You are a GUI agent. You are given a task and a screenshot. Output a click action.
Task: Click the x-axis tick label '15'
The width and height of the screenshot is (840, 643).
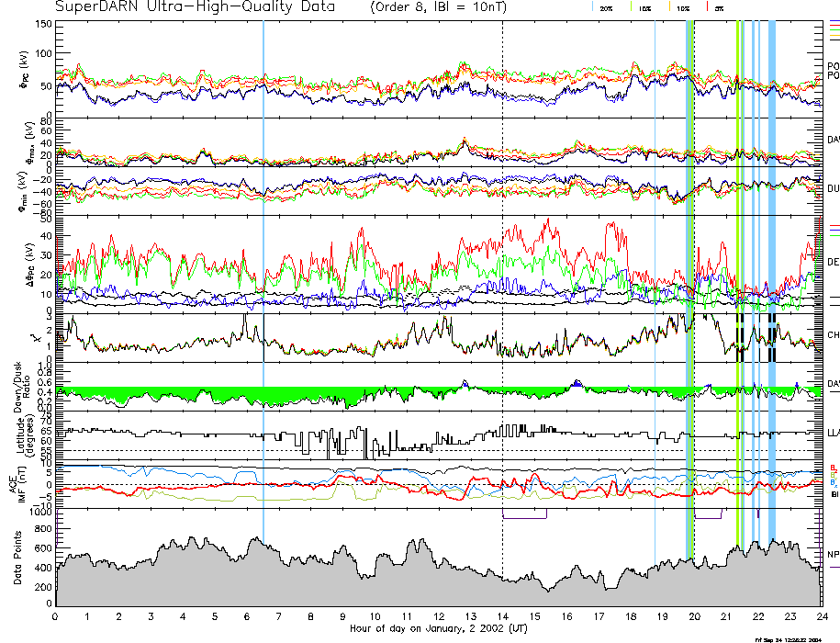click(534, 616)
